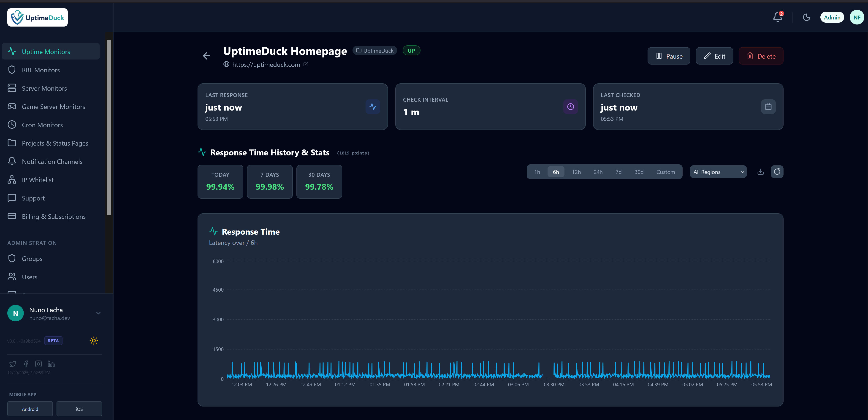
Task: Pause the UptimeDuck Homepage monitor
Action: pyautogui.click(x=669, y=56)
